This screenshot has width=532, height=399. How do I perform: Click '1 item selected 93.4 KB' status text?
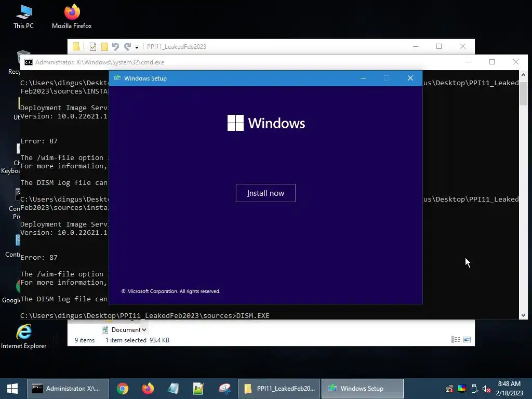pyautogui.click(x=137, y=340)
